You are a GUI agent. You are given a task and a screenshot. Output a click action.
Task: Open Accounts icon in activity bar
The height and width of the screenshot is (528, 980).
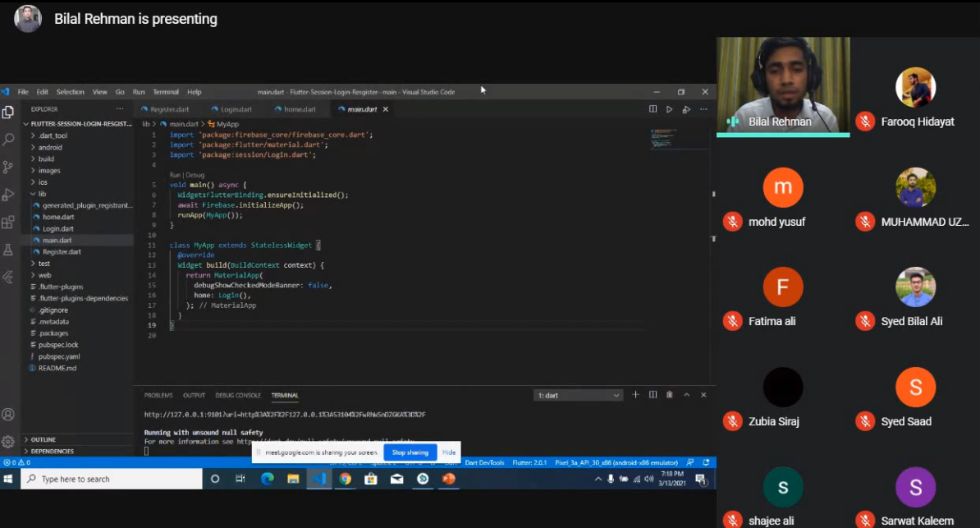pyautogui.click(x=8, y=415)
